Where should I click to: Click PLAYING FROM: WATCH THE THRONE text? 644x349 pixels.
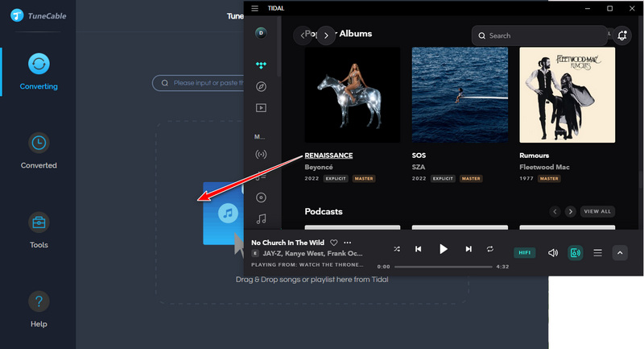pos(308,264)
